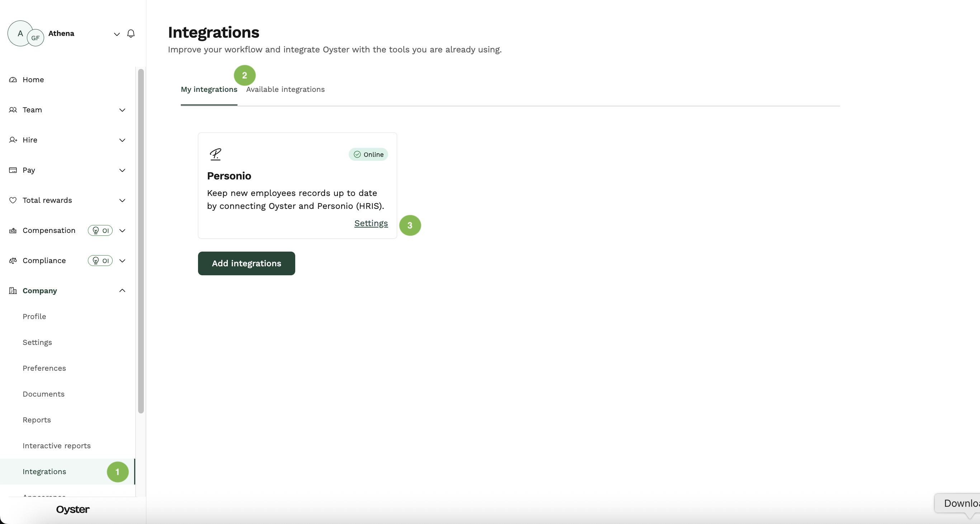Click the Compensation sidebar label
Screen dimensions: 980x524
click(49, 230)
